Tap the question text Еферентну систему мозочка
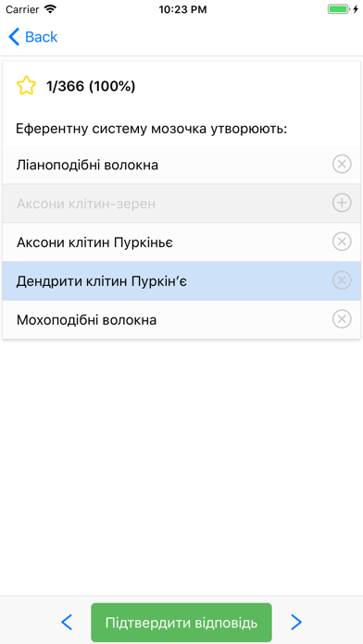The image size is (363, 644). pos(112,129)
